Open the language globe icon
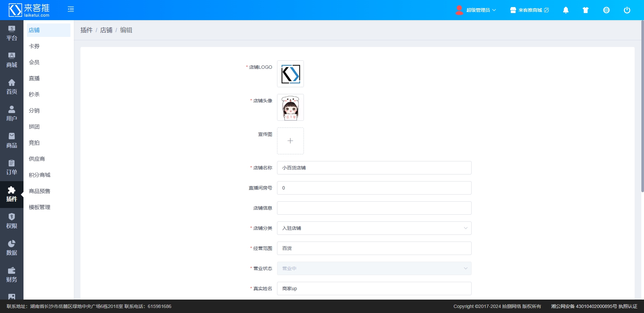 click(606, 10)
